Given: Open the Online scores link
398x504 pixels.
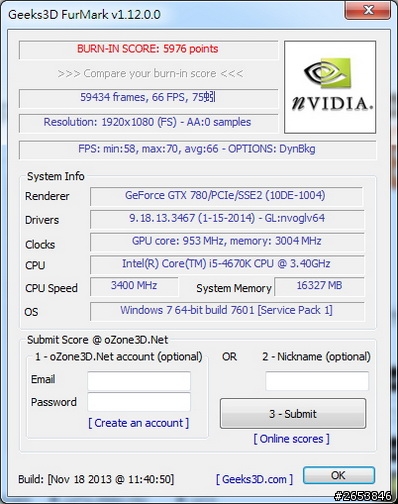Looking at the screenshot, I should 291,439.
